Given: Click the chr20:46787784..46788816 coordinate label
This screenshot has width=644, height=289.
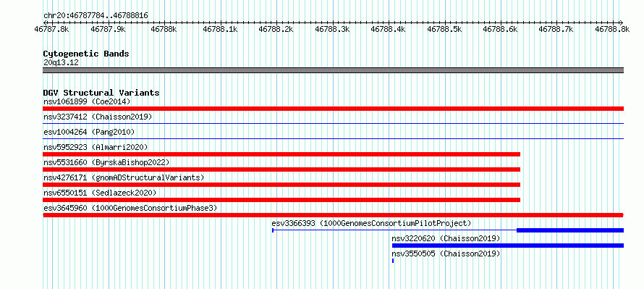Looking at the screenshot, I should [96, 16].
